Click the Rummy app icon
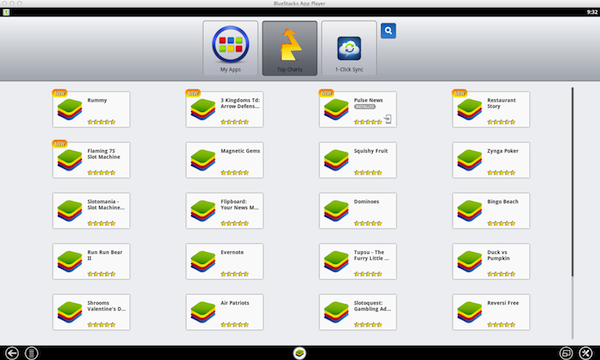This screenshot has height=360, width=600. pyautogui.click(x=70, y=109)
